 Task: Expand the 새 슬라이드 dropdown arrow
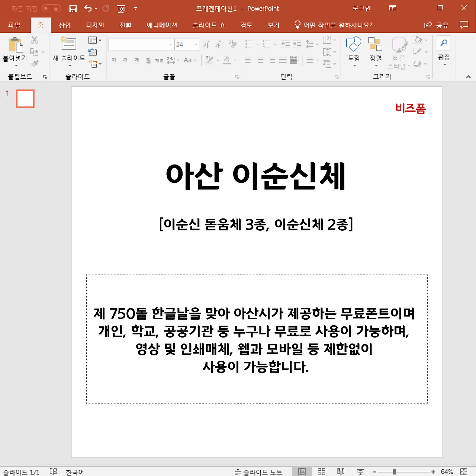coord(70,65)
